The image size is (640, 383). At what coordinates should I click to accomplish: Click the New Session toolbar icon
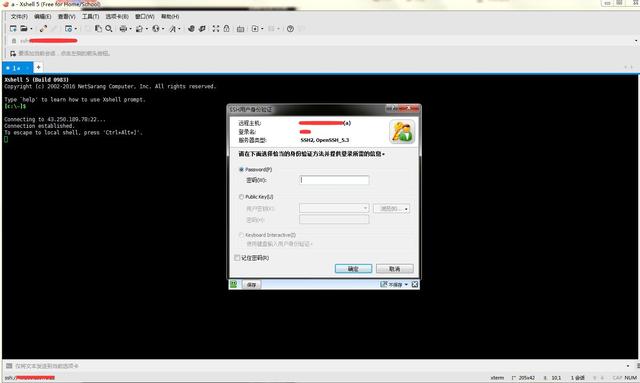pyautogui.click(x=13, y=29)
